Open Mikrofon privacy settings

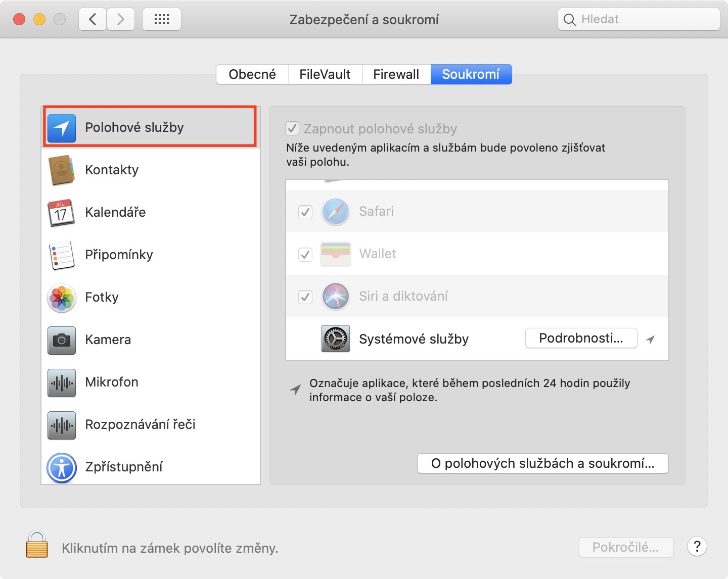[112, 382]
